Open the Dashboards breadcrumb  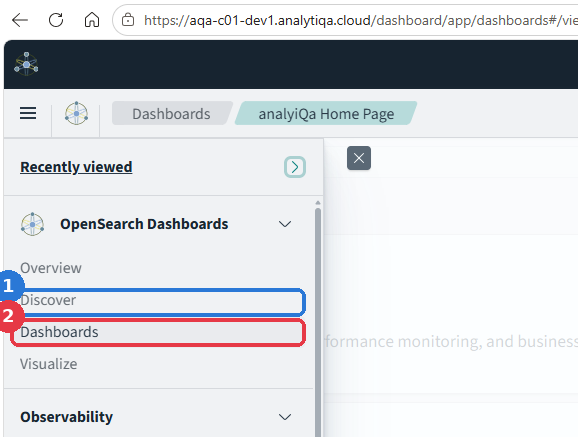171,114
